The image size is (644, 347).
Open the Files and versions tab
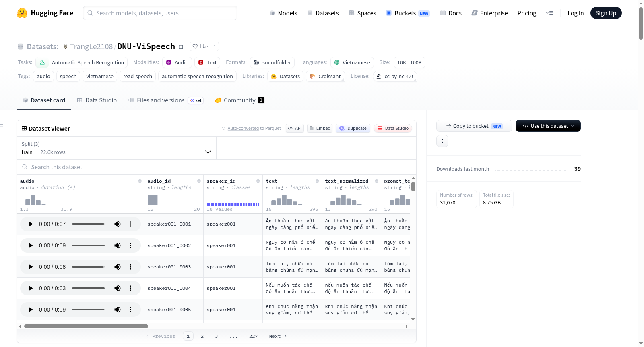165,100
